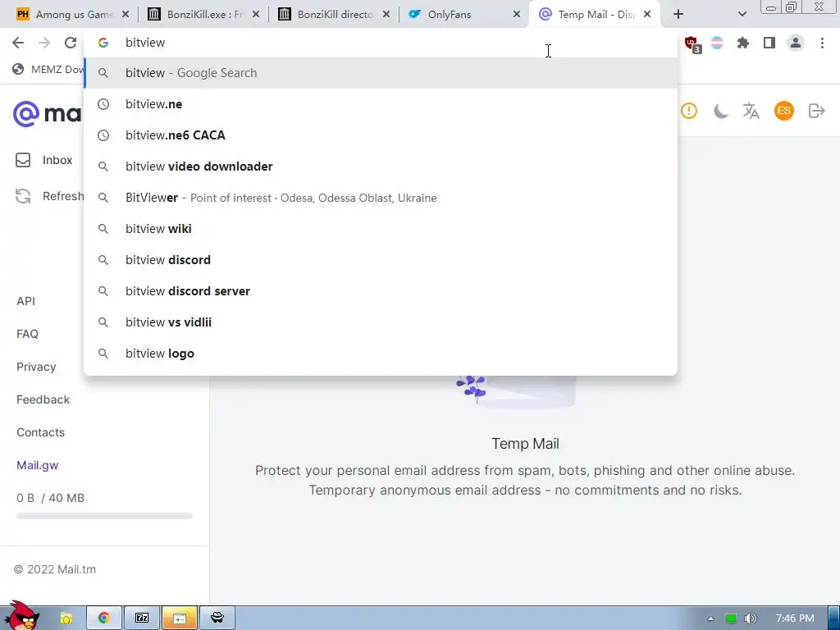This screenshot has width=840, height=630.
Task: Open the Contacts link
Action: click(x=40, y=432)
